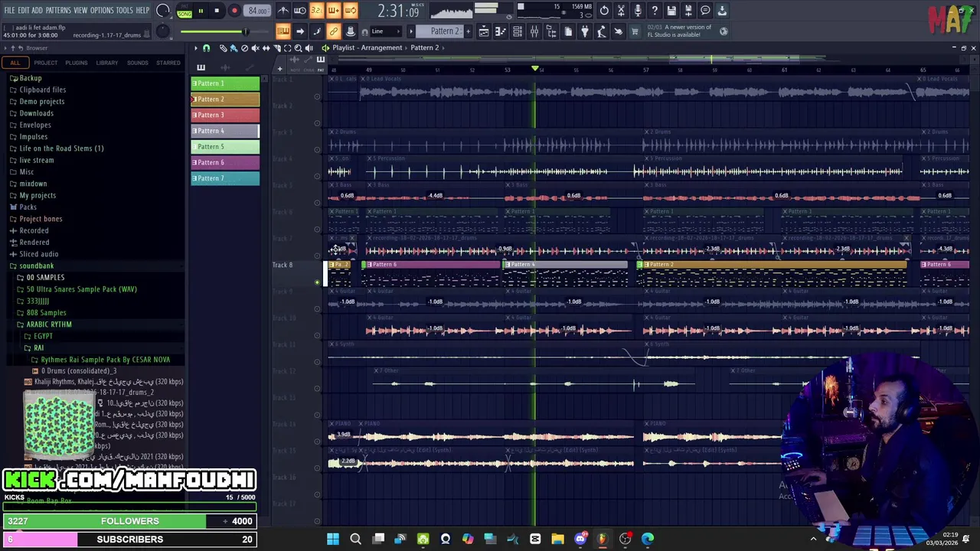Open the PATTERNS menu
980x551 pixels.
(x=58, y=11)
